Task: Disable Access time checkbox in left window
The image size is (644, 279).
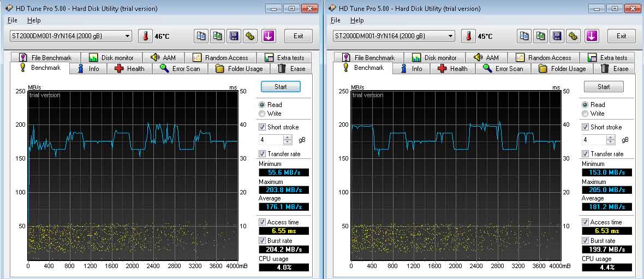Action: pos(263,222)
